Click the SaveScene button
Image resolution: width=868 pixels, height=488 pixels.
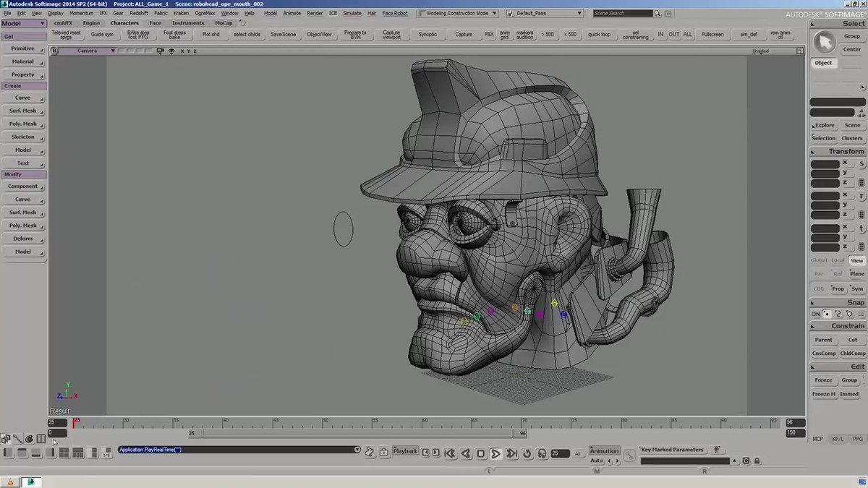tap(283, 34)
